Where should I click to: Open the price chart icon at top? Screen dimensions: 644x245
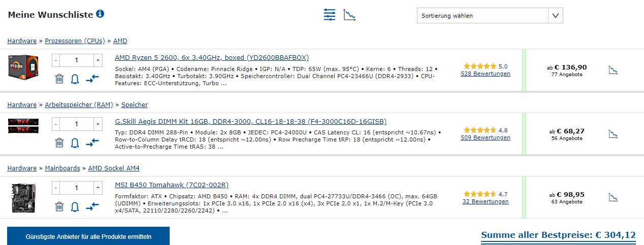[x=349, y=15]
